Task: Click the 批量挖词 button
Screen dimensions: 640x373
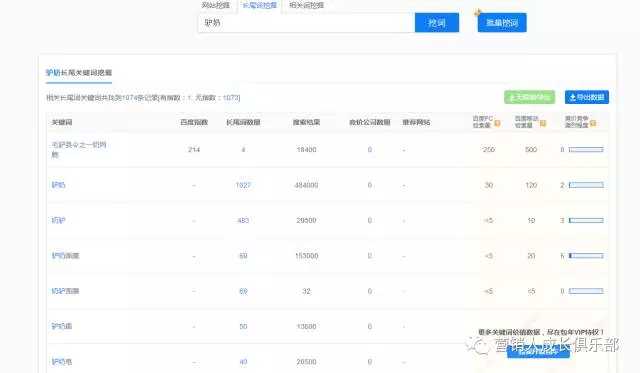Action: [x=502, y=22]
